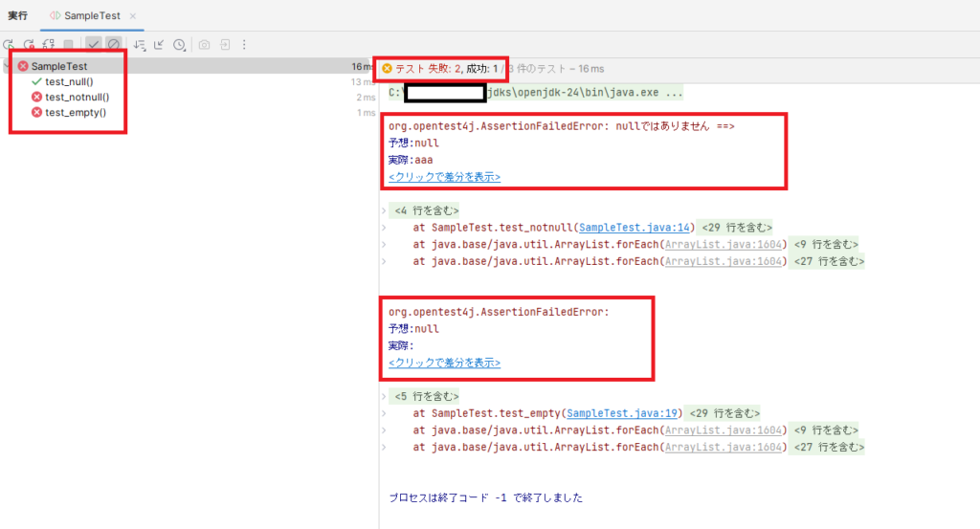Expand <29 行を含む> after SampleTest.java:19

(724, 413)
